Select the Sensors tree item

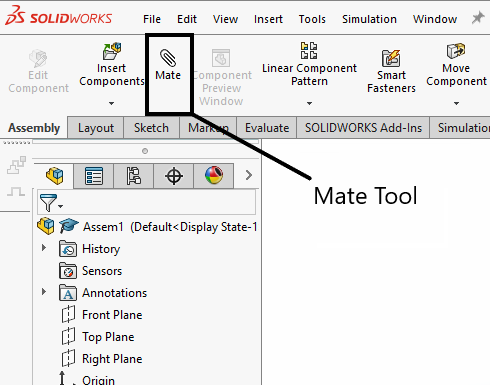pos(102,271)
